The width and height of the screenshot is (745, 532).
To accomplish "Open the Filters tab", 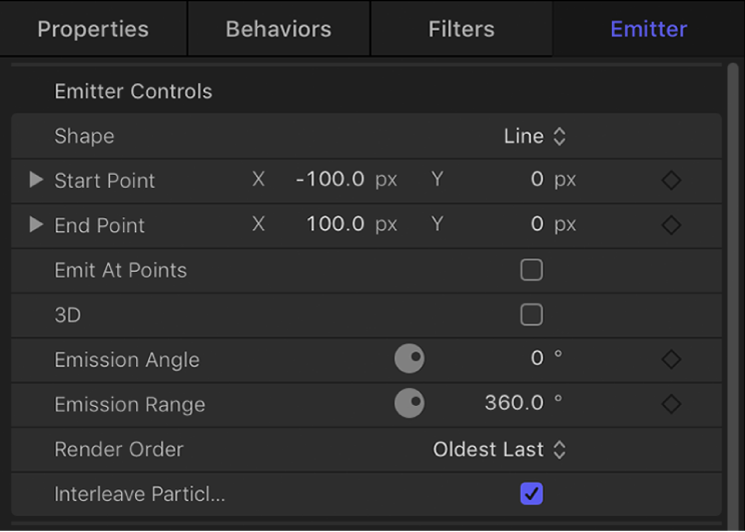I will [x=461, y=29].
